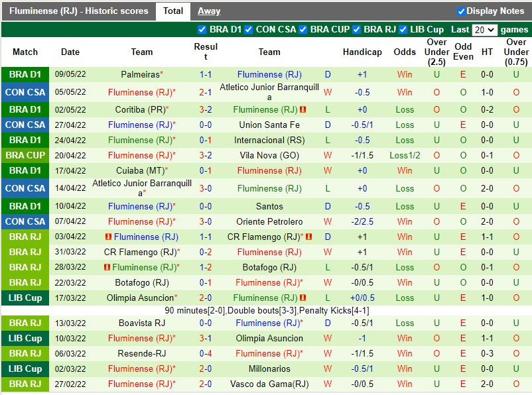This screenshot has width=532, height=395.
Task: Uncheck the BRA CUP league filter
Action: 302,30
